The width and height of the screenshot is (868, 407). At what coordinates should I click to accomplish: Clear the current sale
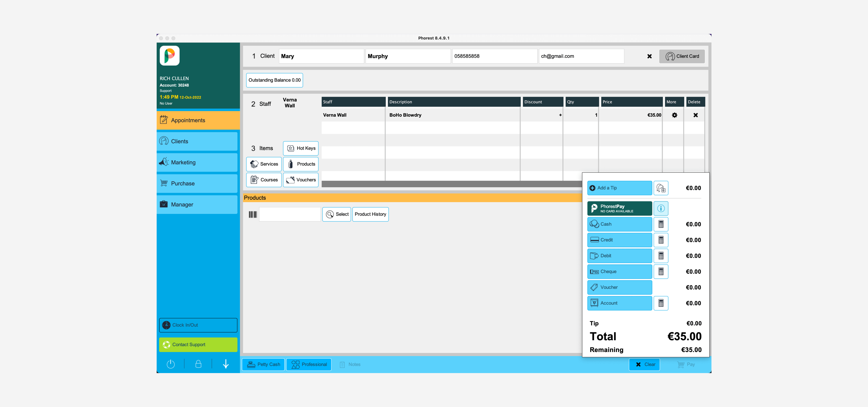(x=644, y=364)
